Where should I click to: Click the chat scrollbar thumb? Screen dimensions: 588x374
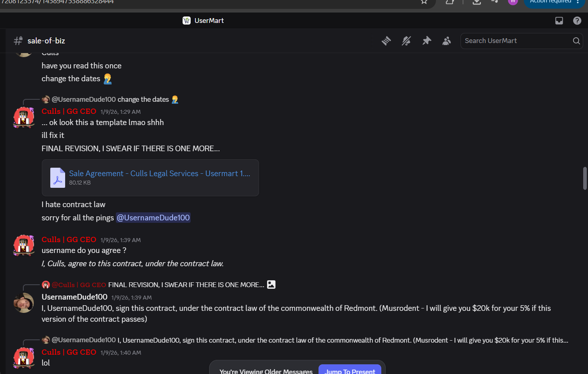click(585, 178)
